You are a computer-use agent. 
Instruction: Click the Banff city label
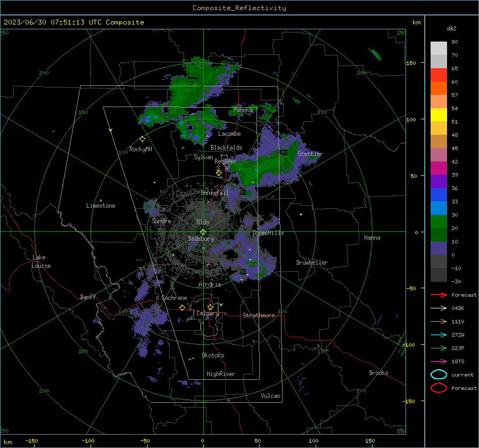pos(88,297)
